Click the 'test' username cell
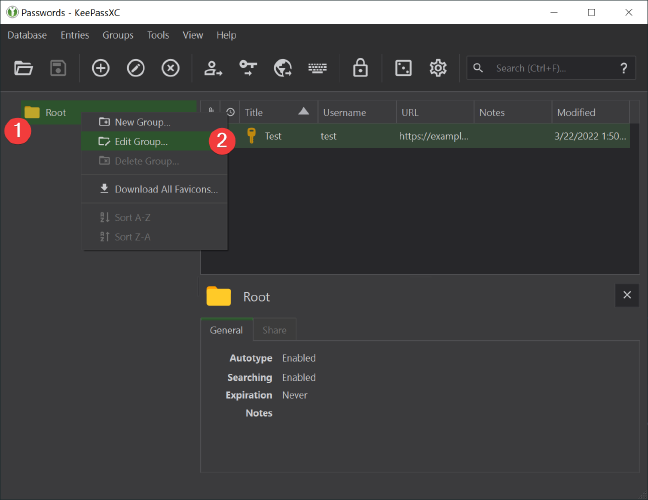Image resolution: width=648 pixels, height=500 pixels. (x=329, y=136)
